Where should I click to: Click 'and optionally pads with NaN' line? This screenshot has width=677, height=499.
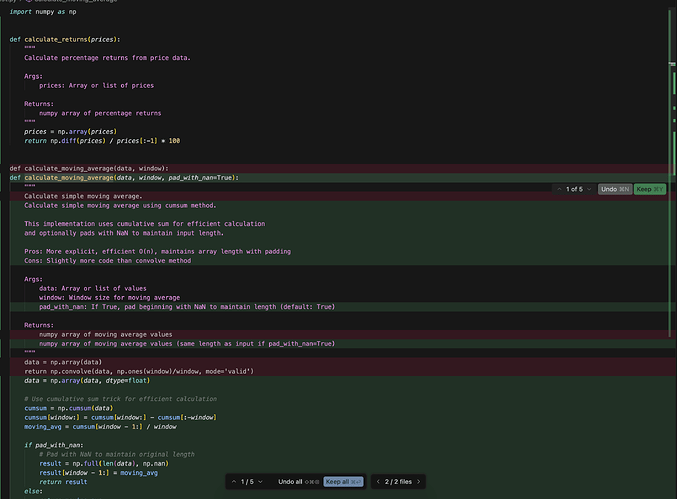tap(124, 233)
